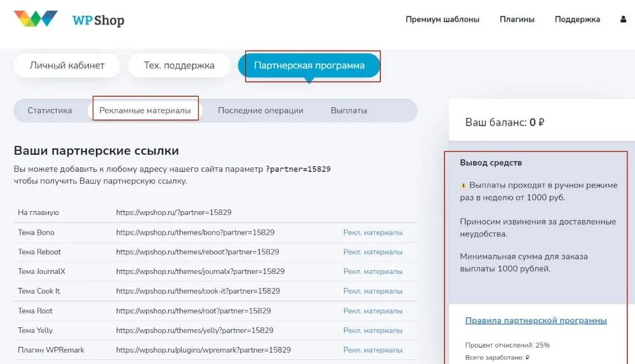Click the На главную row label
Viewport: 635px width, 364px height.
[x=39, y=212]
